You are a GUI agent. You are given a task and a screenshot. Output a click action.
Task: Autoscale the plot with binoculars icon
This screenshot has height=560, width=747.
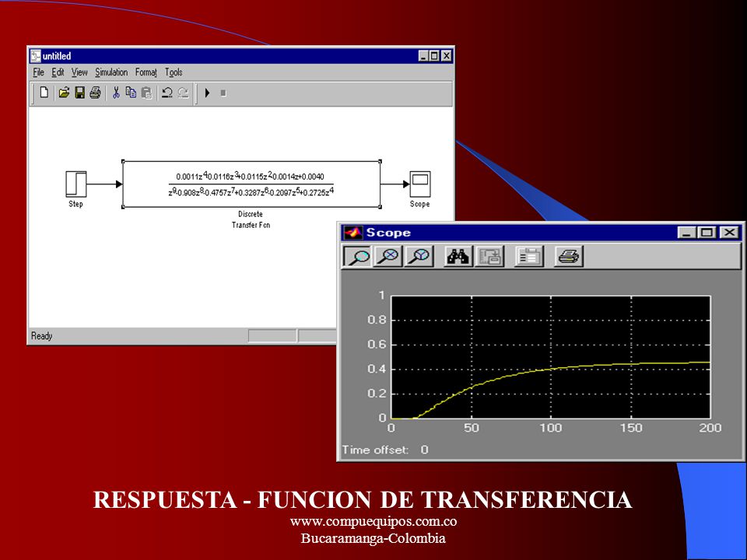pyautogui.click(x=458, y=257)
